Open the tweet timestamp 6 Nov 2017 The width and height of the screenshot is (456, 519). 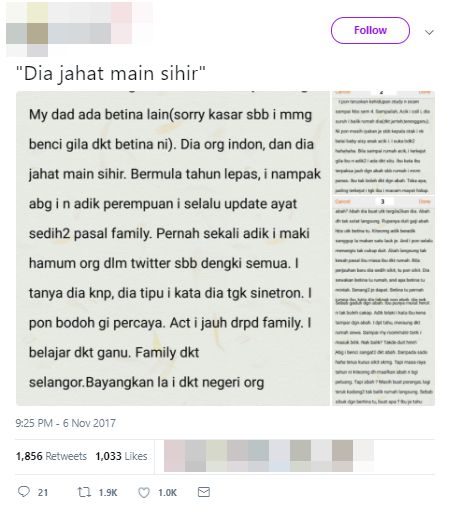click(x=66, y=423)
